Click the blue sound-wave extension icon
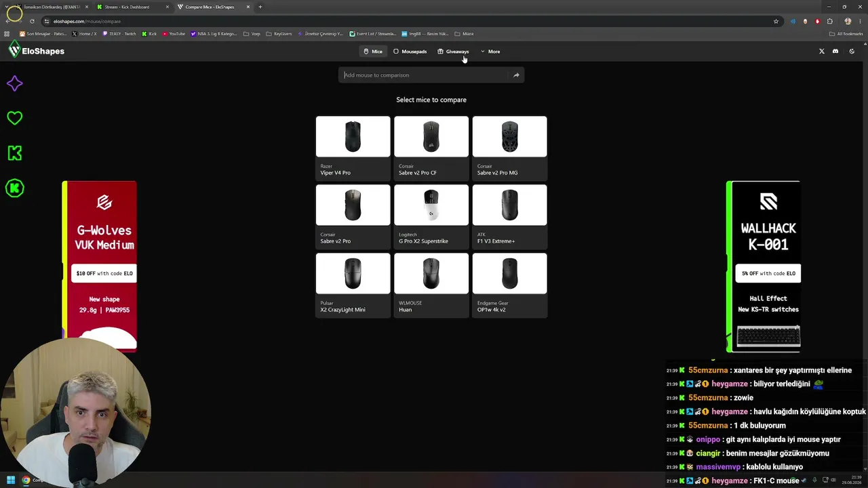Viewport: 868px width, 488px height. pyautogui.click(x=793, y=21)
